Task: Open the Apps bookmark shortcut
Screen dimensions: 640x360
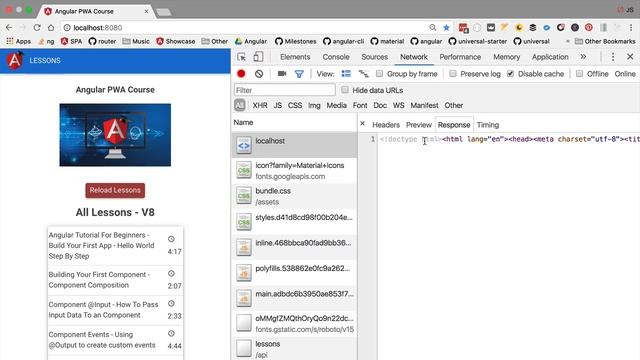Action: tap(18, 41)
